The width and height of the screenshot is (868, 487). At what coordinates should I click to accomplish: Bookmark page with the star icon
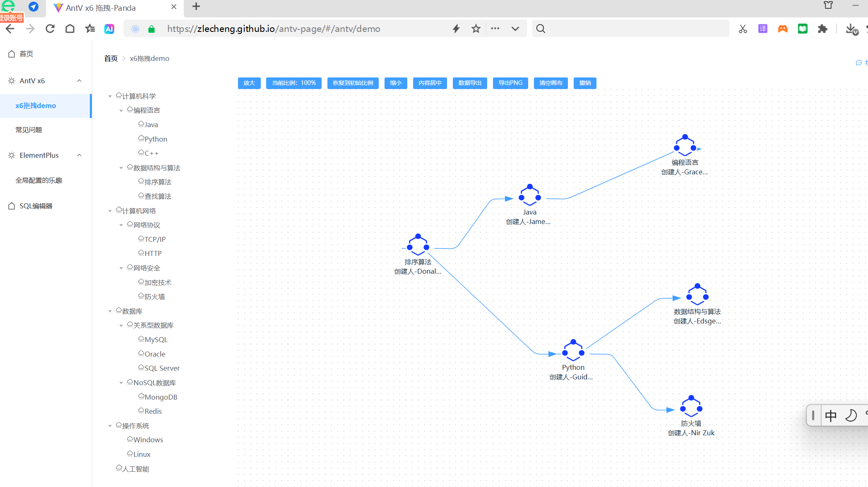(476, 29)
